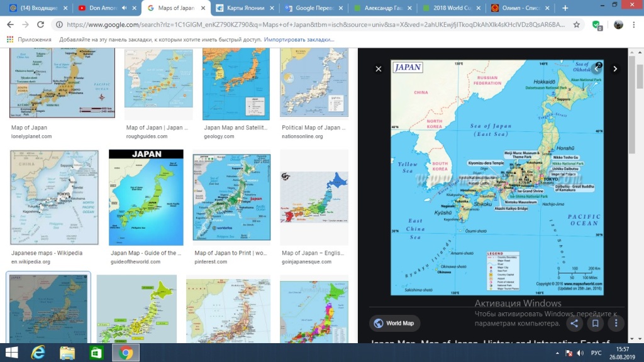Close the image preview panel
This screenshot has height=362, width=644.
(x=378, y=69)
